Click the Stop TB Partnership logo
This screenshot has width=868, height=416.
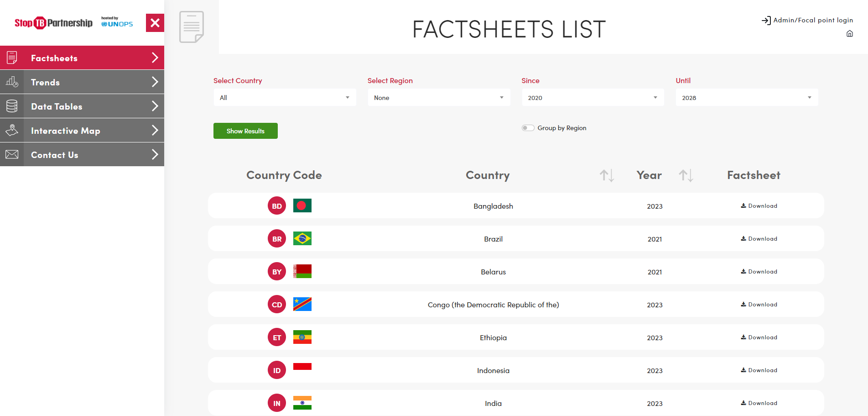(x=54, y=23)
